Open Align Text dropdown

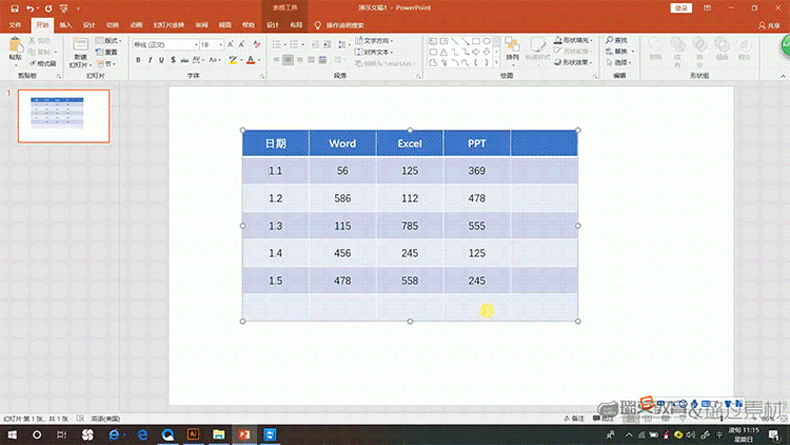[374, 52]
